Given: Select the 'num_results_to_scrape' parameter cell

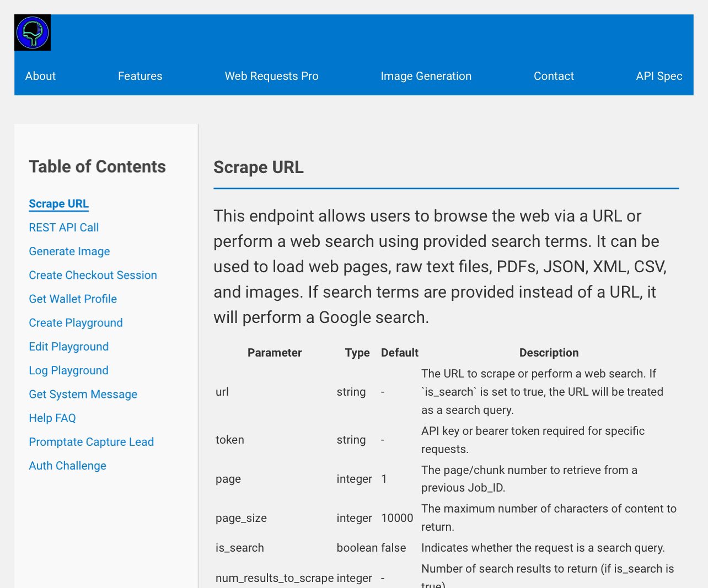Looking at the screenshot, I should pyautogui.click(x=275, y=578).
